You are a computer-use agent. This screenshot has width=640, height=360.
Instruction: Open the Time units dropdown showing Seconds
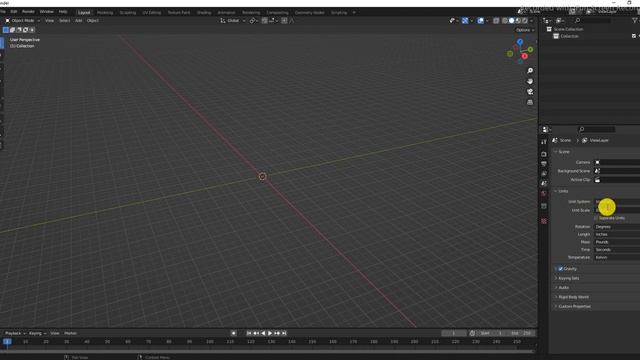point(617,250)
